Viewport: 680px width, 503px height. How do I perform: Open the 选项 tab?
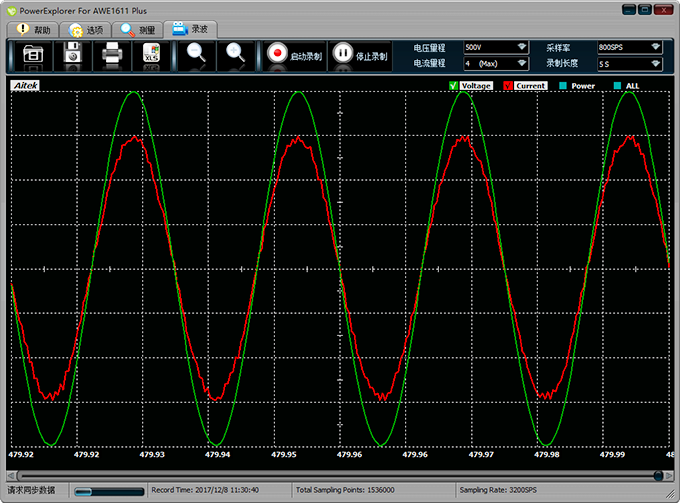(x=85, y=29)
